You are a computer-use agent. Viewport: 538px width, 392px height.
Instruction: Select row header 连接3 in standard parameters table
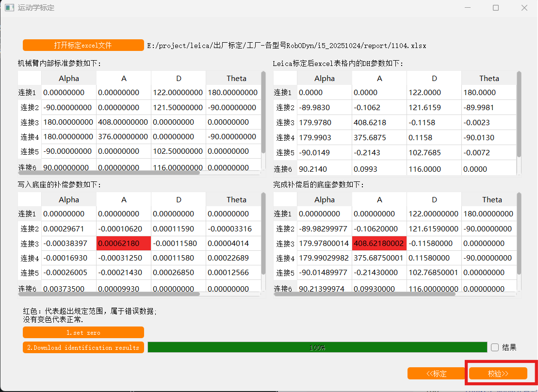[x=30, y=122]
